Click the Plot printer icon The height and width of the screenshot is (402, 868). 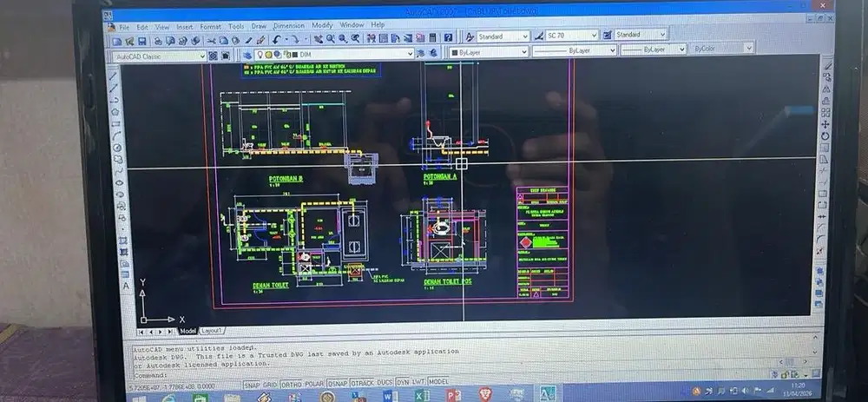(x=158, y=41)
